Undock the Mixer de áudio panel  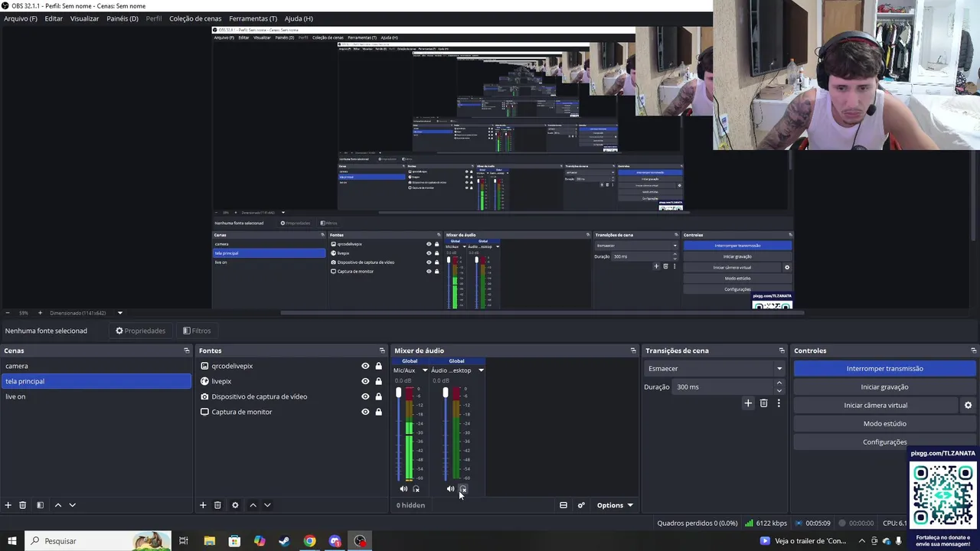pyautogui.click(x=633, y=350)
